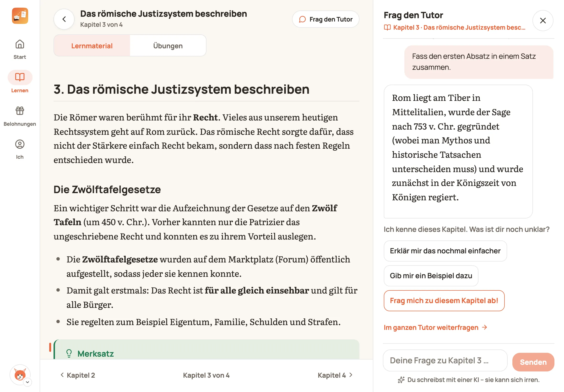Switch to the Lernmaterial tab
Image resolution: width=564 pixels, height=392 pixels.
92,46
